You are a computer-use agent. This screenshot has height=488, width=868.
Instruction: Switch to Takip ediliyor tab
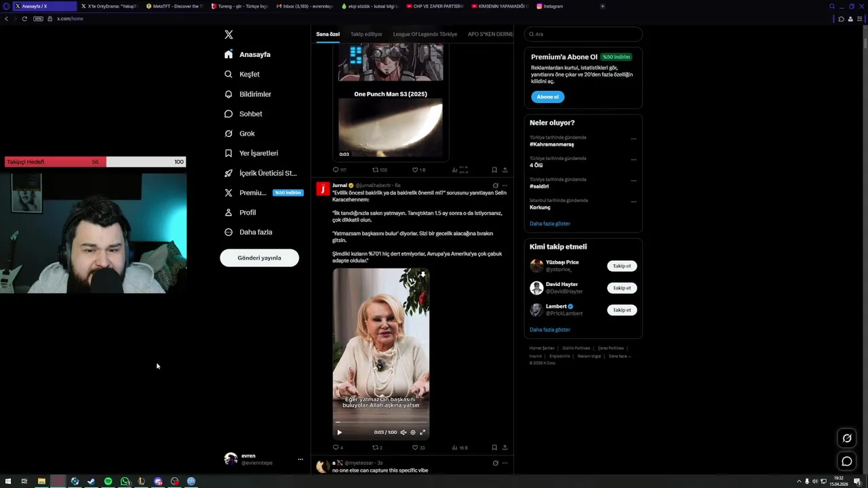(x=366, y=34)
